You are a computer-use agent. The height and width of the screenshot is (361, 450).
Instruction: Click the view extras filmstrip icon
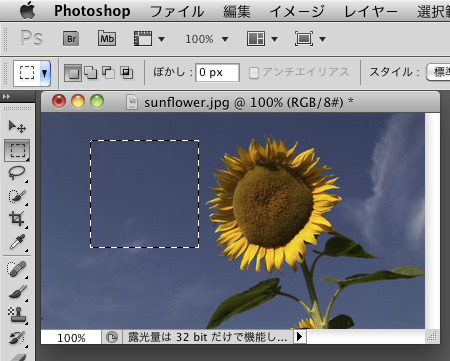coord(143,39)
